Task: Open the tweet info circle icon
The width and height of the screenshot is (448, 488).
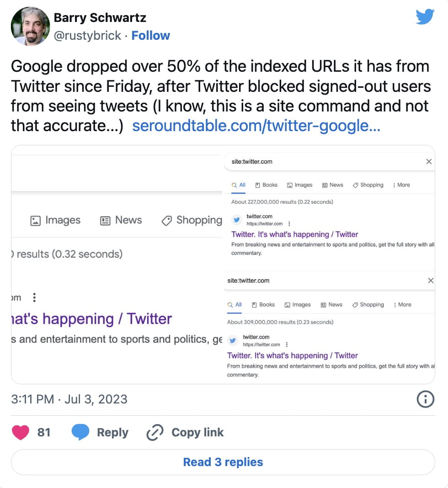Action: (425, 399)
